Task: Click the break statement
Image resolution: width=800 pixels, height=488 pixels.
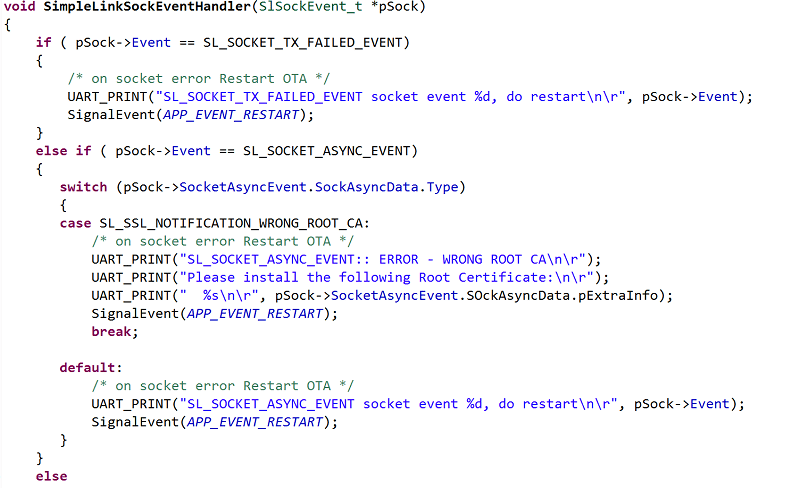Action: pyautogui.click(x=112, y=331)
